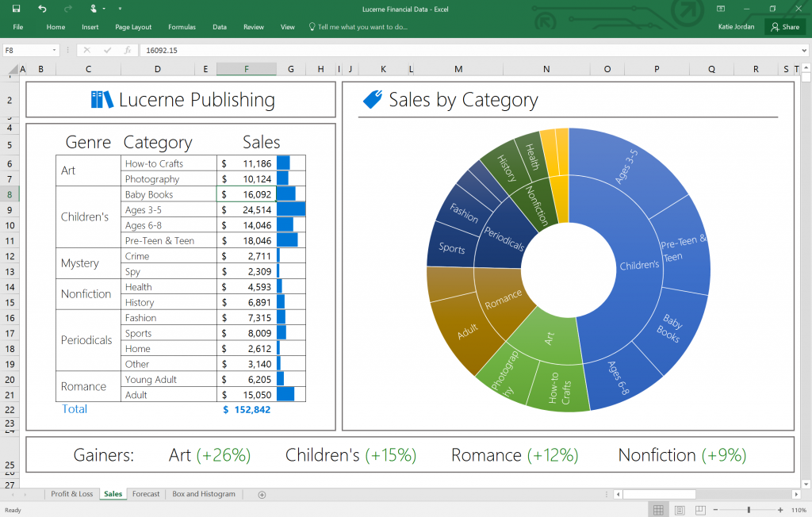The image size is (812, 517).
Task: Select the Young Adult category cell
Action: (169, 380)
